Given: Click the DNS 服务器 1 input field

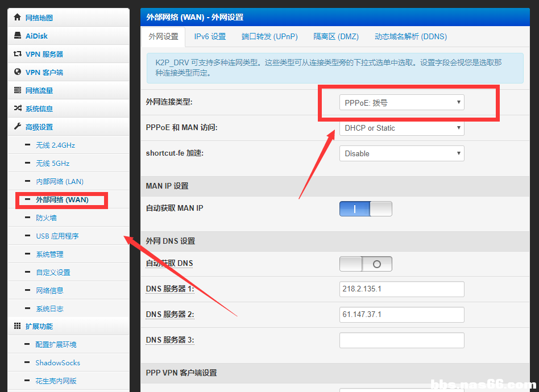Looking at the screenshot, I should point(401,289).
